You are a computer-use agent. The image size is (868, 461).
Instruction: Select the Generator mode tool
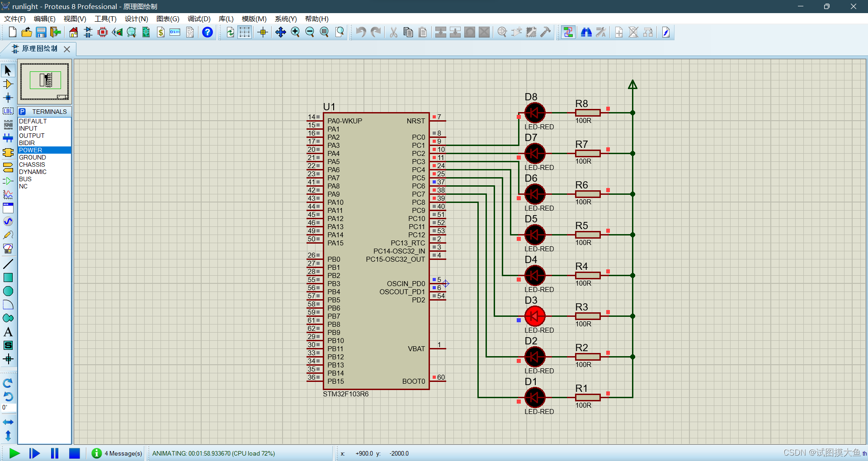[8, 221]
